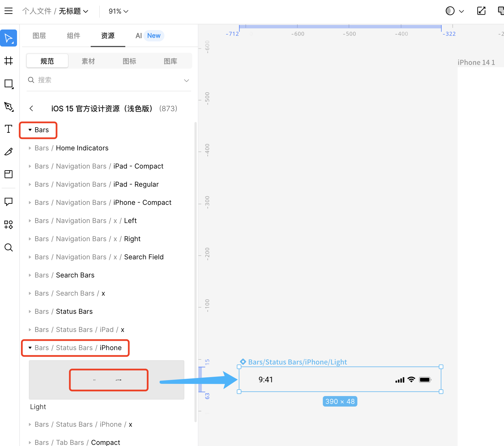Select the 规范 sub-tab
The height and width of the screenshot is (446, 504).
point(47,61)
